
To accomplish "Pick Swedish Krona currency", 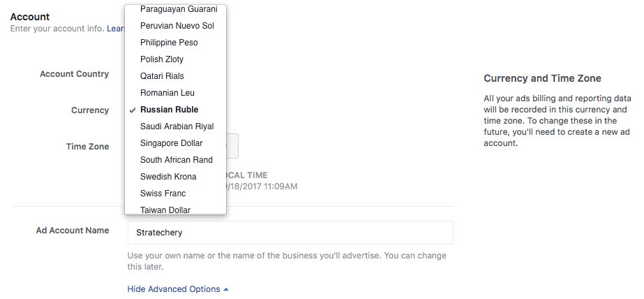I will coord(168,177).
